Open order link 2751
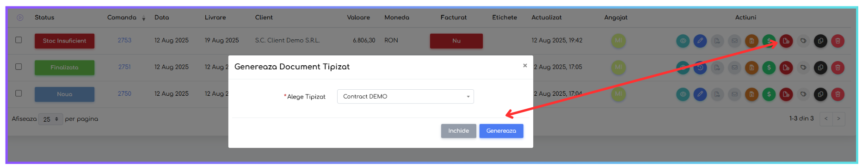The image size is (868, 167). [124, 67]
